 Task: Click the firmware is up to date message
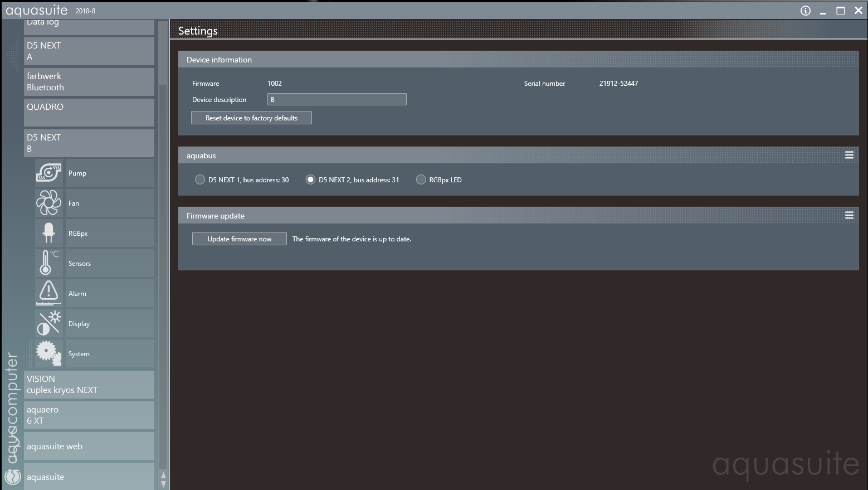coord(352,239)
